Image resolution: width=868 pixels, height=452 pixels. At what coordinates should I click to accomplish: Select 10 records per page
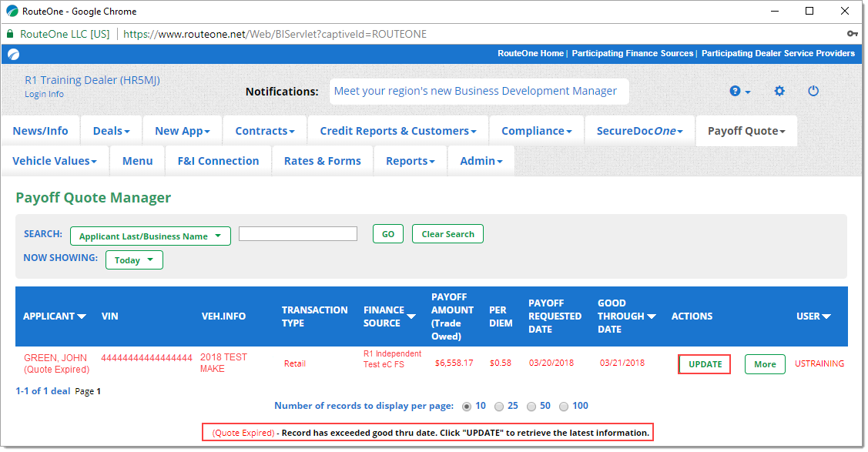pyautogui.click(x=467, y=407)
